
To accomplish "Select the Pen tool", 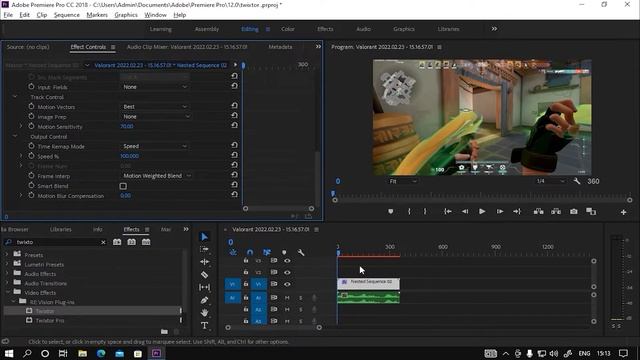I will (x=204, y=300).
